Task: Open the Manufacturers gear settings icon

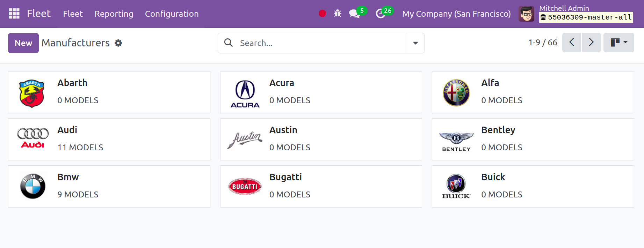Action: pos(118,43)
